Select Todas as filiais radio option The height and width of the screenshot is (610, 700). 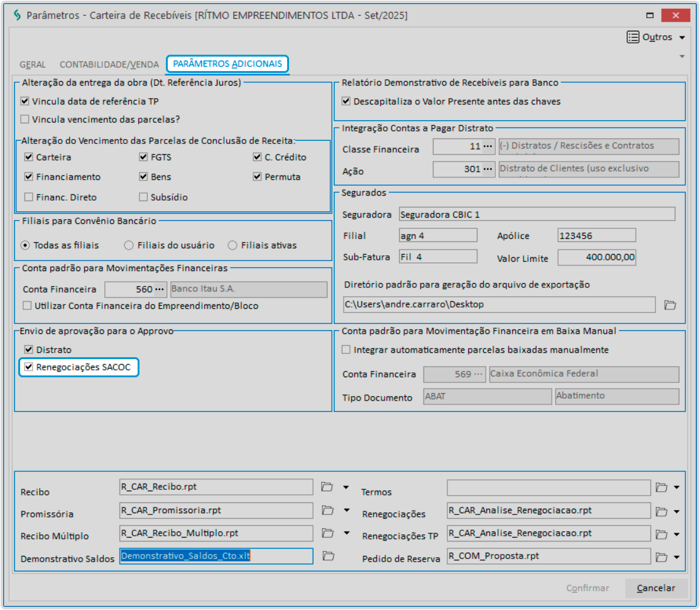point(25,245)
